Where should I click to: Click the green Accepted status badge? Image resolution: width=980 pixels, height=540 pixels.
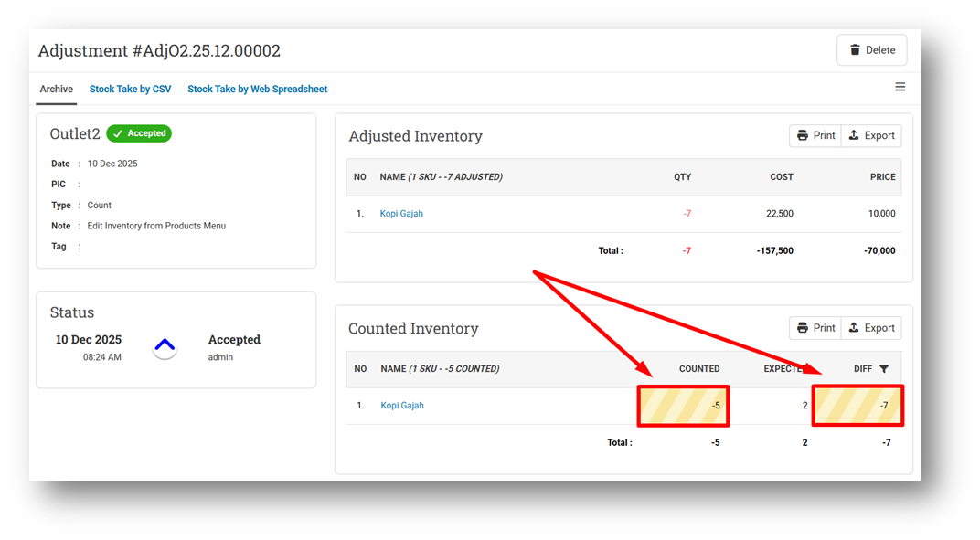point(139,133)
